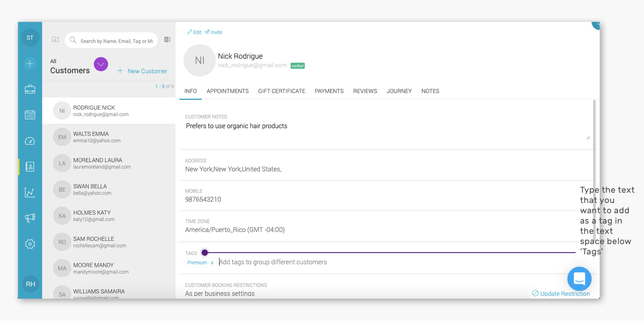This screenshot has width=644, height=321.
Task: Select customer Walts Emma in list
Action: pyautogui.click(x=109, y=137)
